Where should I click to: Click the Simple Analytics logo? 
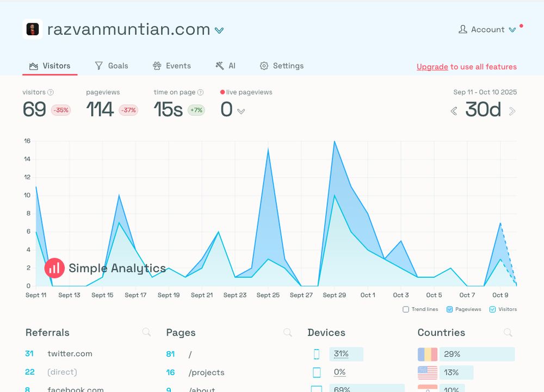coord(106,268)
